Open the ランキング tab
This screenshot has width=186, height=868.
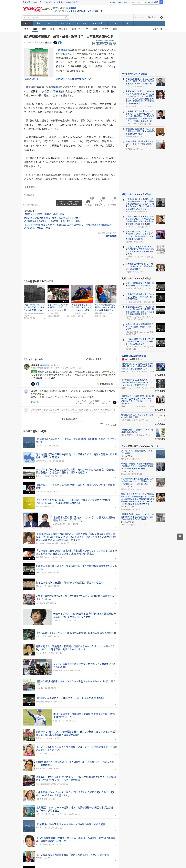point(115,24)
